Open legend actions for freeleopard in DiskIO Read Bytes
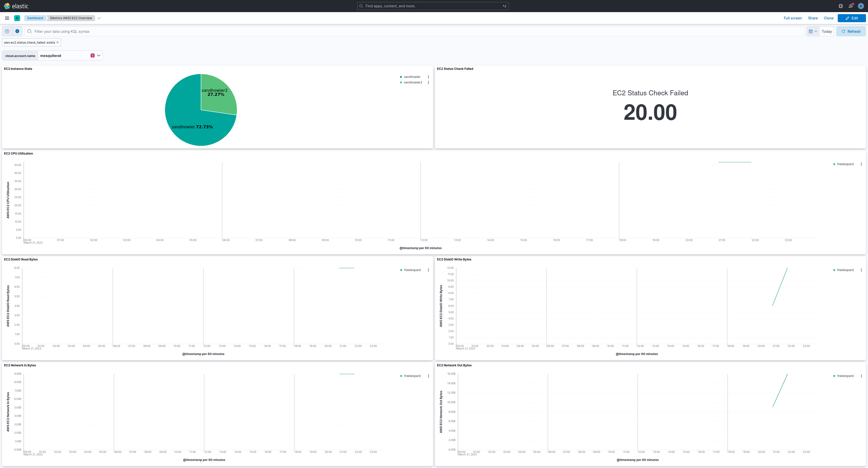The width and height of the screenshot is (868, 468). (428, 270)
